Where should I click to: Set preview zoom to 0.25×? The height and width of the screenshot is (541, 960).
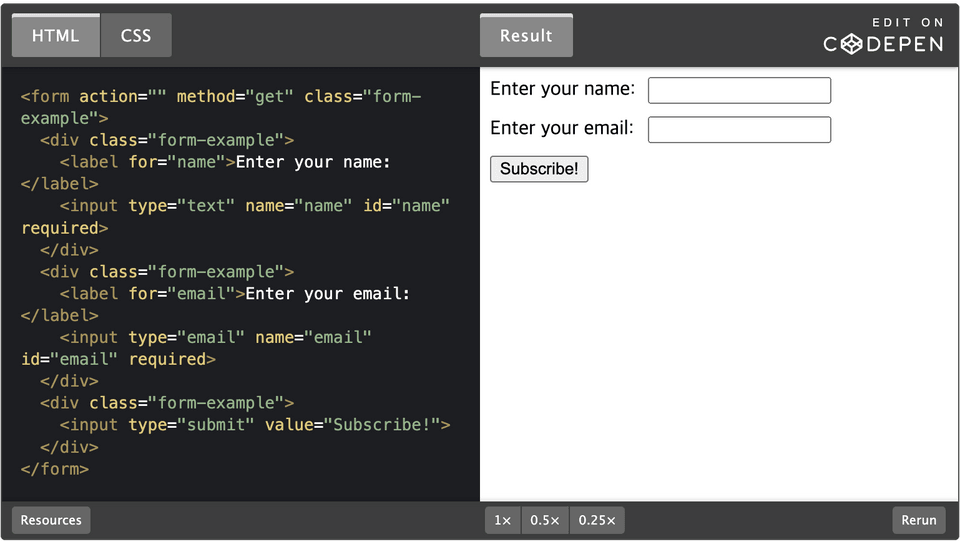(597, 520)
